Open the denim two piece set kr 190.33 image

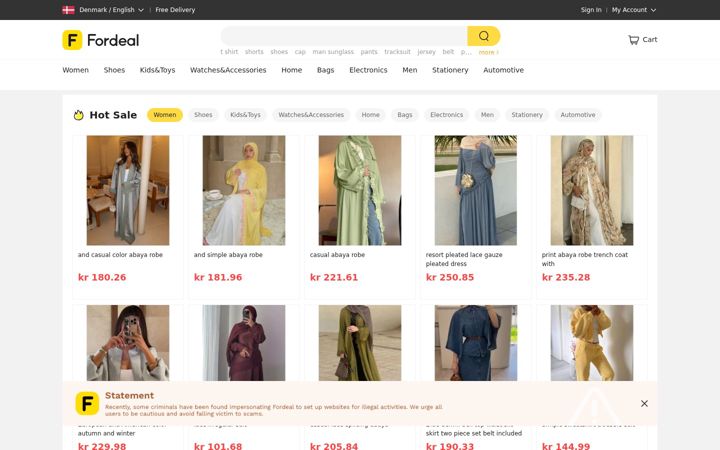[x=476, y=343]
